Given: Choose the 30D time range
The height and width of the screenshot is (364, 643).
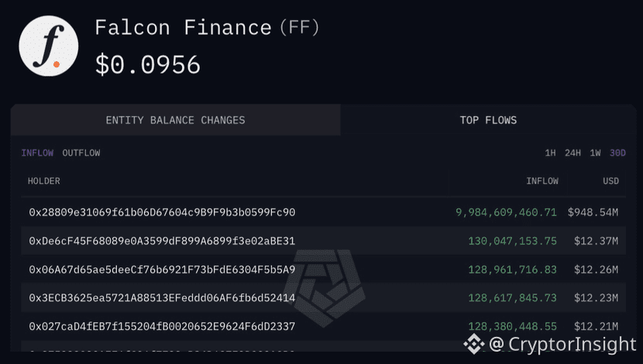Looking at the screenshot, I should pos(617,153).
